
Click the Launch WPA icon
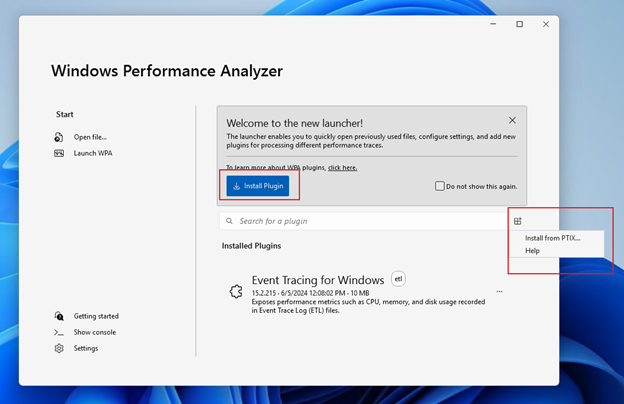point(59,153)
